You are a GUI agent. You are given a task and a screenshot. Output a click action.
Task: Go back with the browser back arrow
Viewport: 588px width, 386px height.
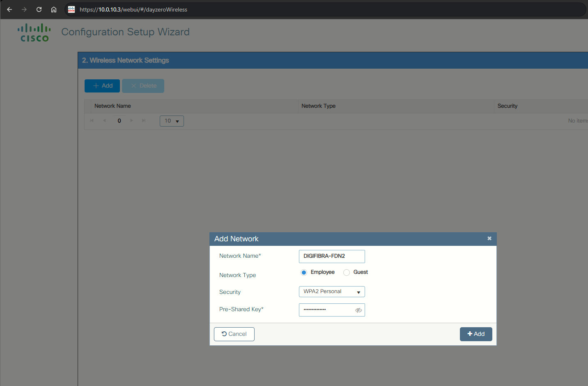[x=9, y=9]
